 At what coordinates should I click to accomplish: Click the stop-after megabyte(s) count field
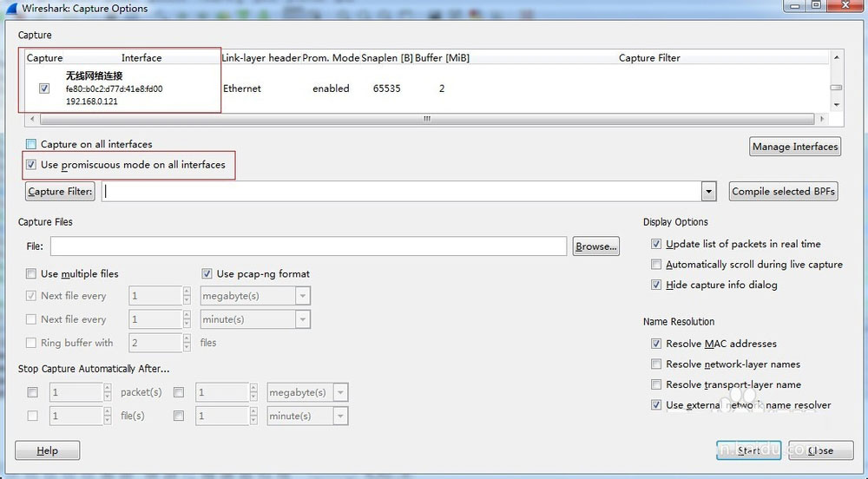point(222,392)
